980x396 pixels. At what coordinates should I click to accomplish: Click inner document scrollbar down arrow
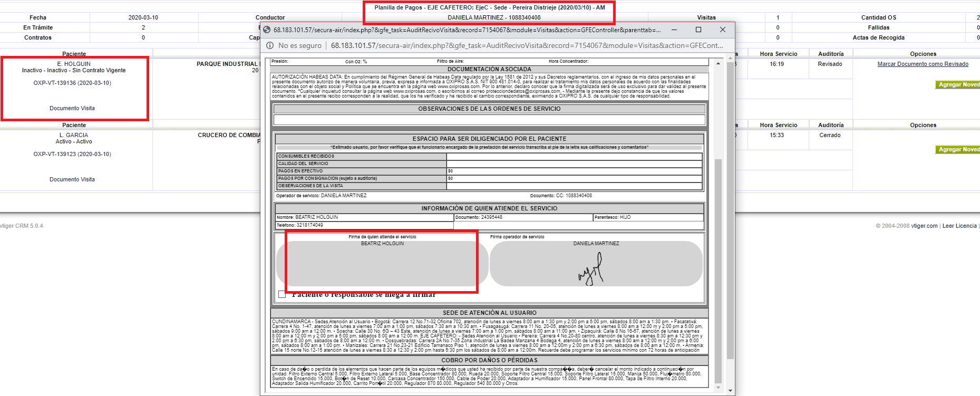(718, 387)
